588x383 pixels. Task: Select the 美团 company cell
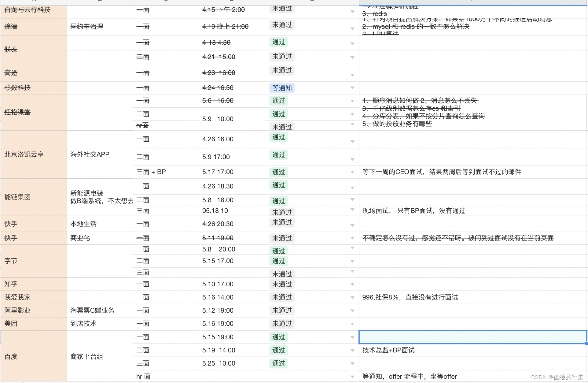coord(34,324)
